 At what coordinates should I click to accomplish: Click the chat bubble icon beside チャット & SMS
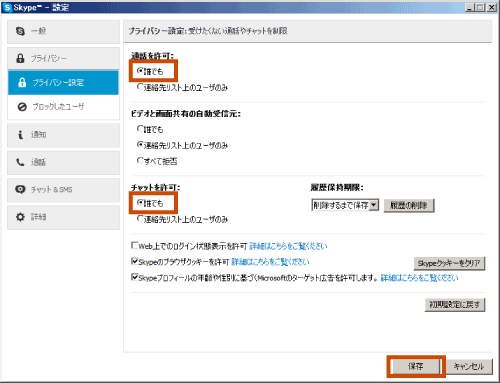point(20,190)
